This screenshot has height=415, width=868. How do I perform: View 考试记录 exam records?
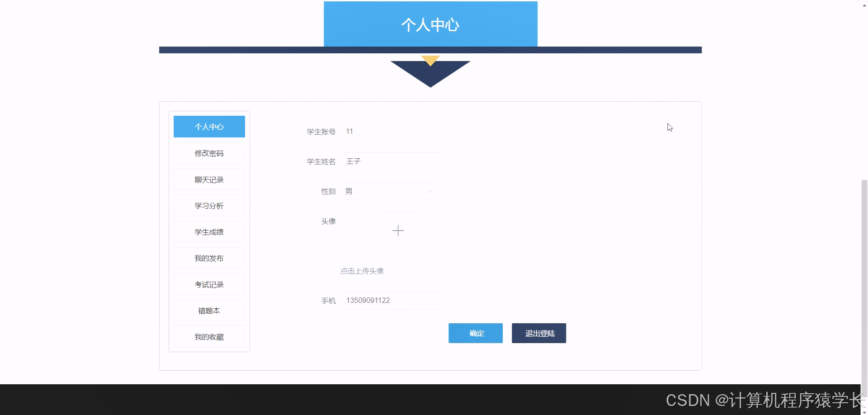point(209,284)
